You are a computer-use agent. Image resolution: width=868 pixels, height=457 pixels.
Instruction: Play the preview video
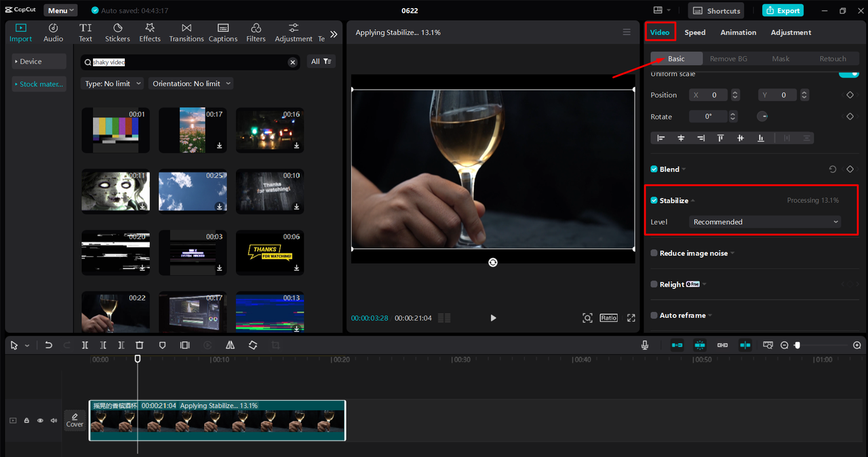pos(493,318)
